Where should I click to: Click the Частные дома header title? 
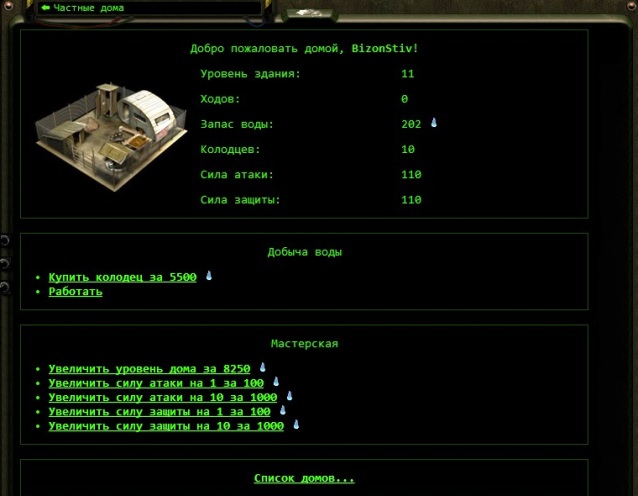click(89, 8)
